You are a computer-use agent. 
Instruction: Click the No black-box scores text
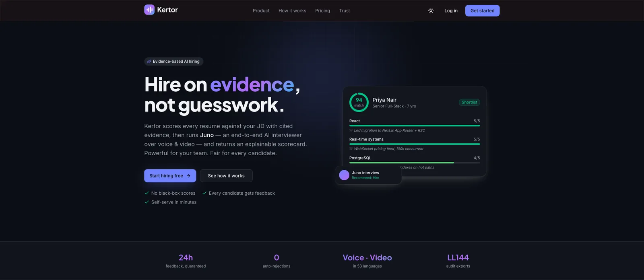(173, 193)
